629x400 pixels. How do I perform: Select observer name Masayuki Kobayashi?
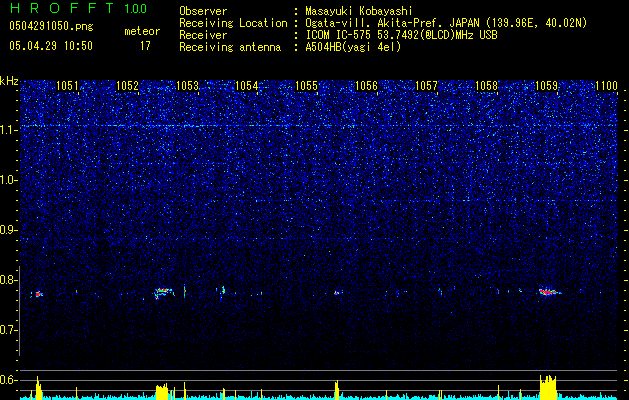359,12
